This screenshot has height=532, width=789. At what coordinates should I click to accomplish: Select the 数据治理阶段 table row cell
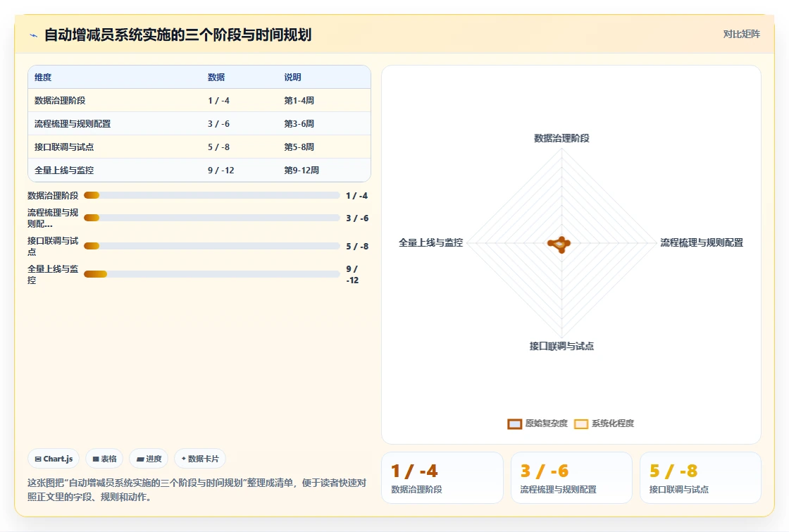pos(60,100)
